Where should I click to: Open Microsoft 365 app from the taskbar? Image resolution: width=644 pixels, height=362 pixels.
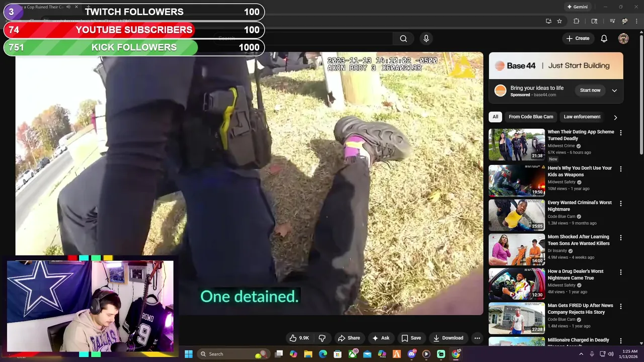coord(382,354)
